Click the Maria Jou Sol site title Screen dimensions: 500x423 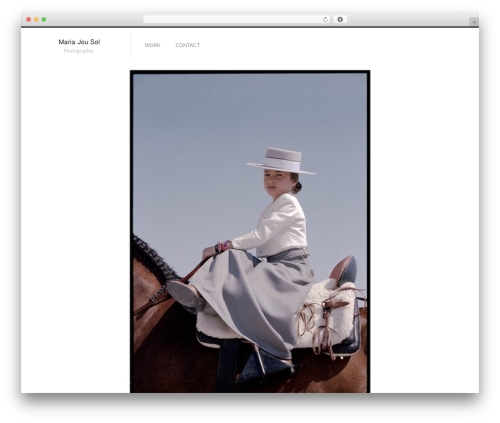click(79, 42)
